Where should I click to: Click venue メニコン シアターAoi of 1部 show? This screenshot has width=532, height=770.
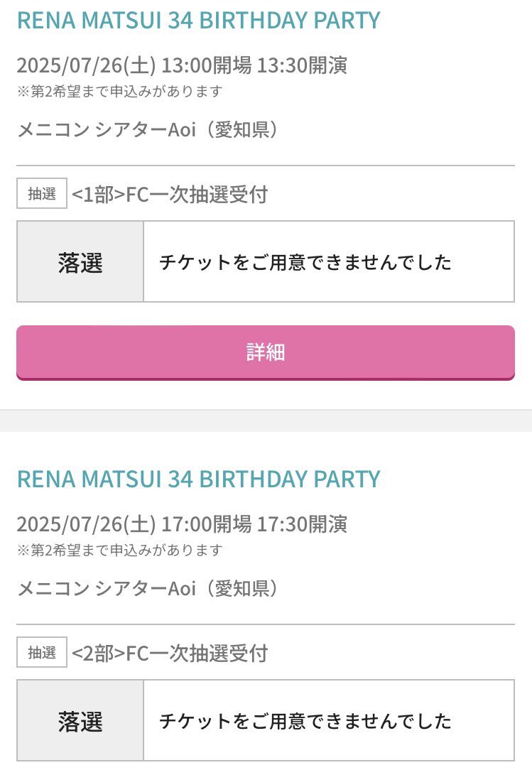[x=106, y=130]
